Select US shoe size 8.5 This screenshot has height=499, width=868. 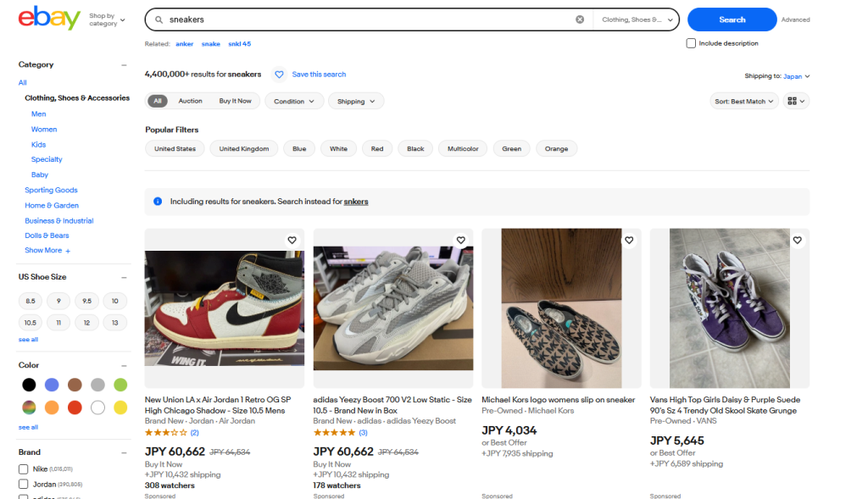(x=31, y=301)
